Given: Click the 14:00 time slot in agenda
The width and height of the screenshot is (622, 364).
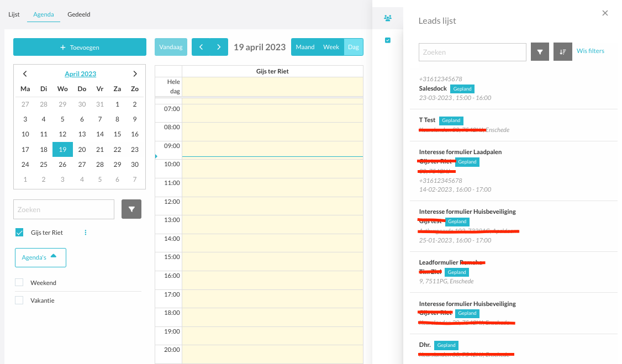Looking at the screenshot, I should point(272,242).
